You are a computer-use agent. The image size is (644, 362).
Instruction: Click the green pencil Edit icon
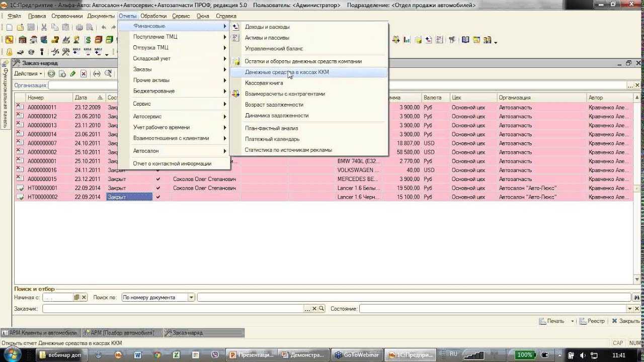[x=73, y=74]
